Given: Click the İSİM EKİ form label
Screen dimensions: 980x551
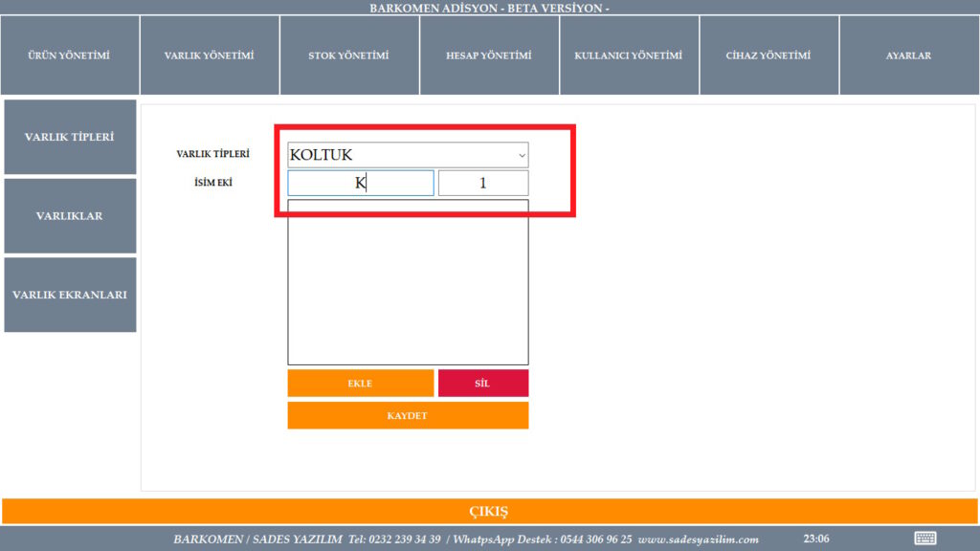Looking at the screenshot, I should 213,183.
